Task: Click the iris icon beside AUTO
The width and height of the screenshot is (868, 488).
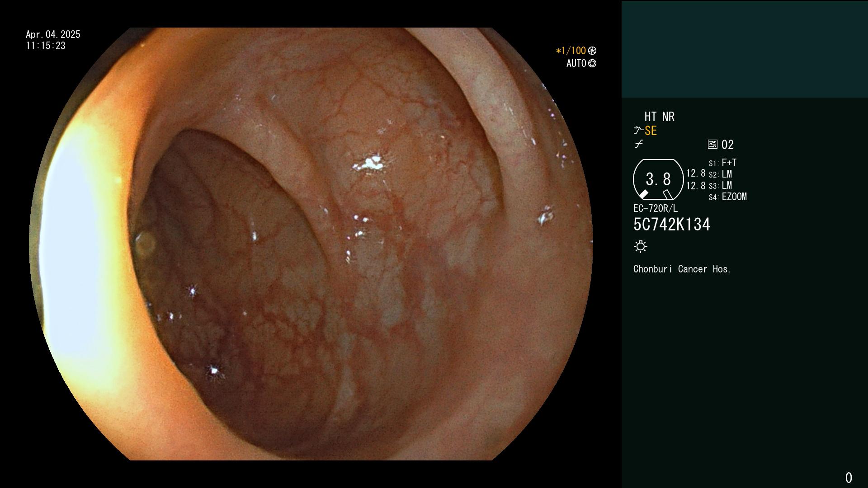Action: (x=592, y=63)
